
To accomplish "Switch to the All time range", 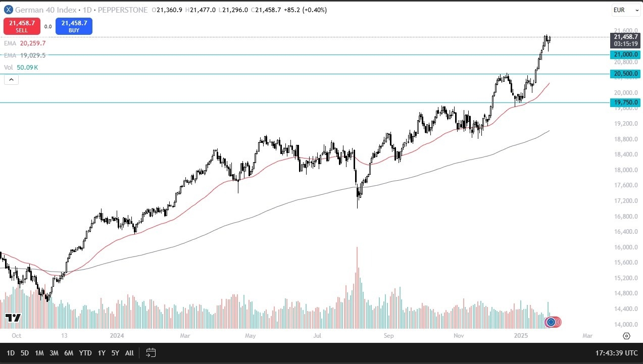I will click(129, 353).
